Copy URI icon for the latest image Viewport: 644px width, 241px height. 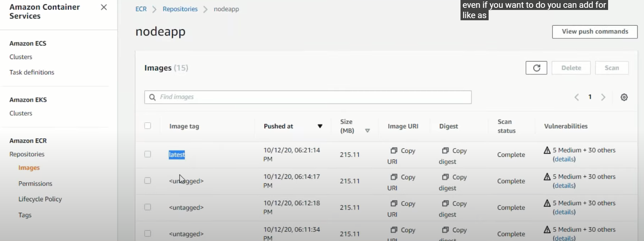click(x=394, y=150)
